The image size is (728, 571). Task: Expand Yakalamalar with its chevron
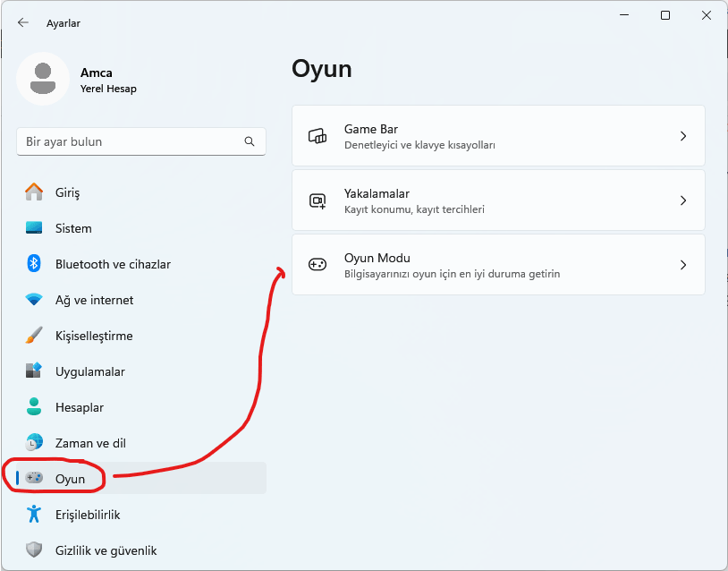683,200
